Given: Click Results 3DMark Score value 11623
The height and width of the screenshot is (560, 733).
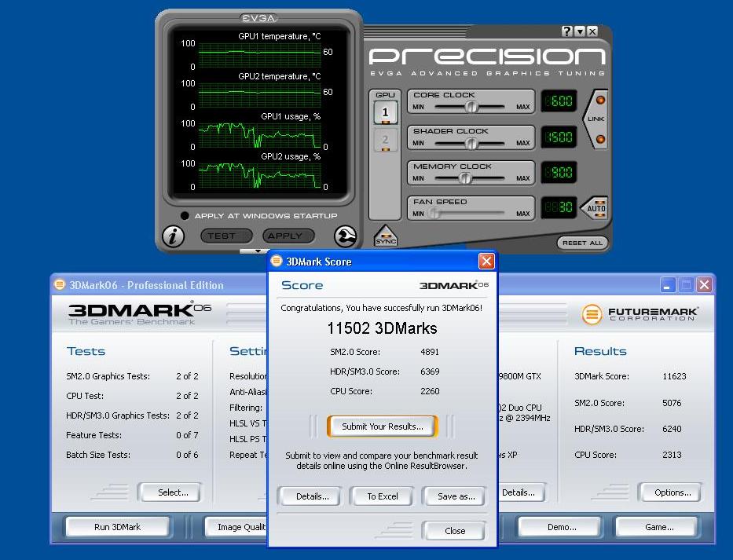Looking at the screenshot, I should pos(674,376).
